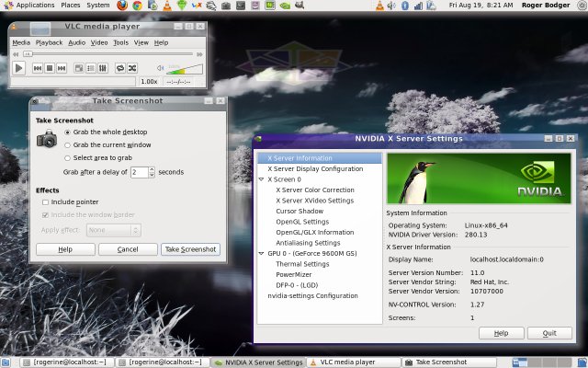Viewport: 588px width, 368px height.
Task: Open NVIDIA settings launcher in top panel
Action: tap(285, 6)
